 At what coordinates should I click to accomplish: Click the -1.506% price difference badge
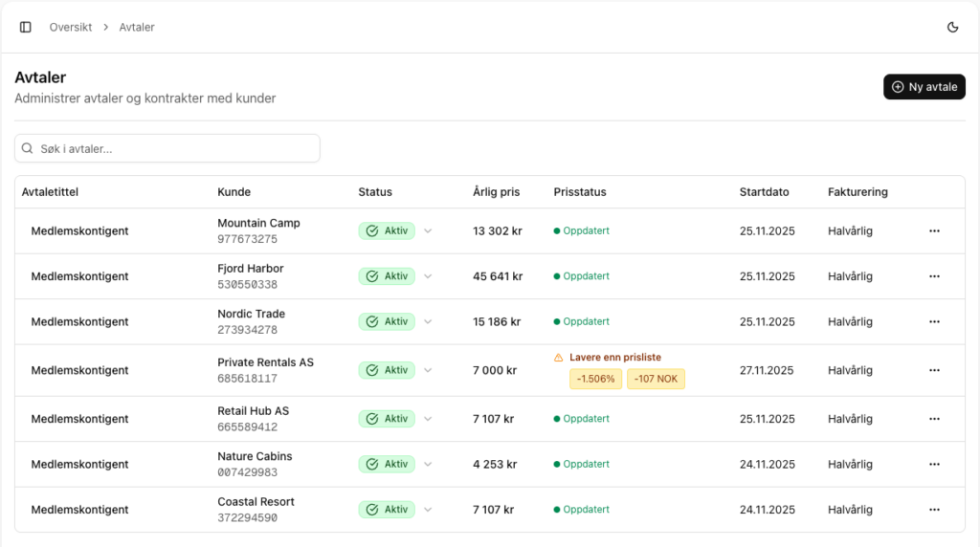(x=595, y=380)
